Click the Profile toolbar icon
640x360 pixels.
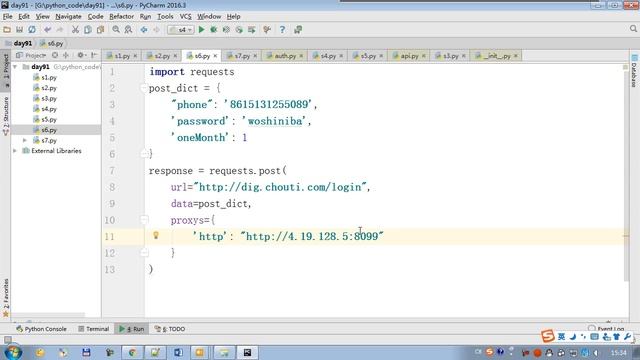tap(239, 29)
